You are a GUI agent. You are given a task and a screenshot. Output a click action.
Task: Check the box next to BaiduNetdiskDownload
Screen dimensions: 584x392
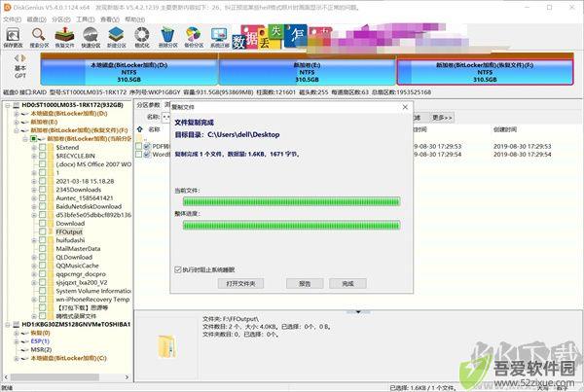(43, 206)
